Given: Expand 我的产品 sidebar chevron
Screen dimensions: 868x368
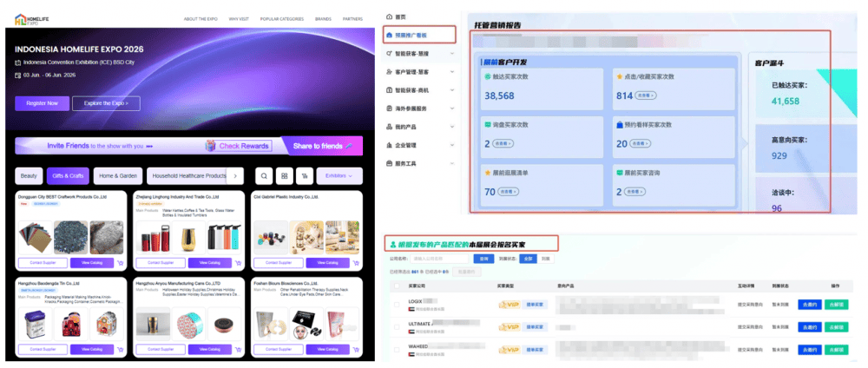Looking at the screenshot, I should [452, 127].
